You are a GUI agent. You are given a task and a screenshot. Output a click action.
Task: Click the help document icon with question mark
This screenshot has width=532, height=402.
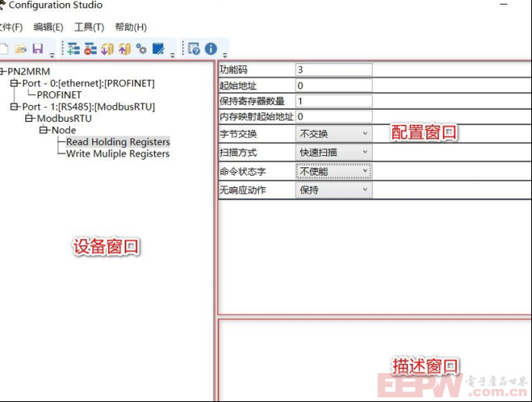click(194, 49)
